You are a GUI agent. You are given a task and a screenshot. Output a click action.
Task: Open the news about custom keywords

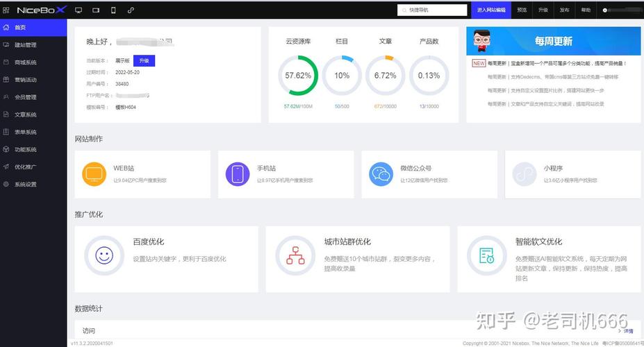(545, 104)
